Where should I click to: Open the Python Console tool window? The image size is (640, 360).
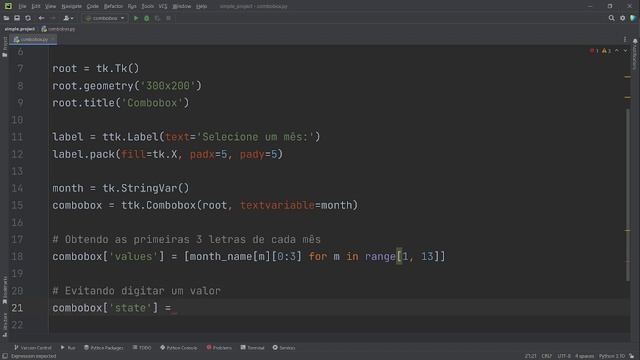click(x=179, y=348)
